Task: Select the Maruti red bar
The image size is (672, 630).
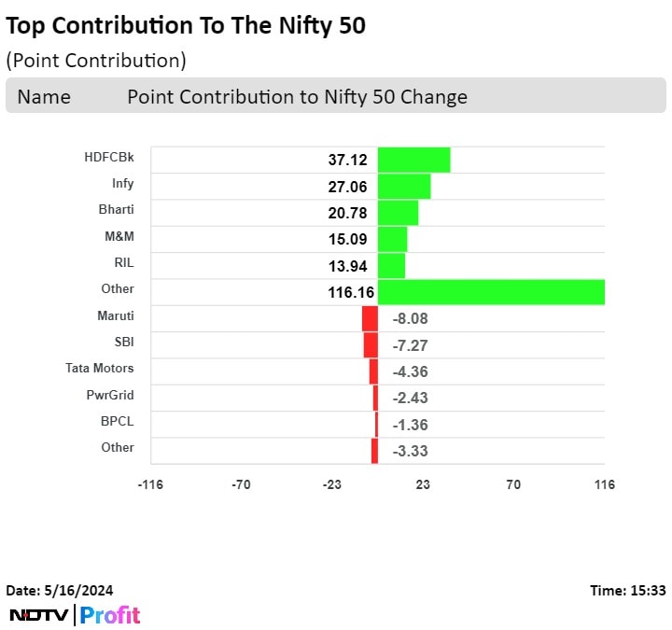Action: click(370, 318)
